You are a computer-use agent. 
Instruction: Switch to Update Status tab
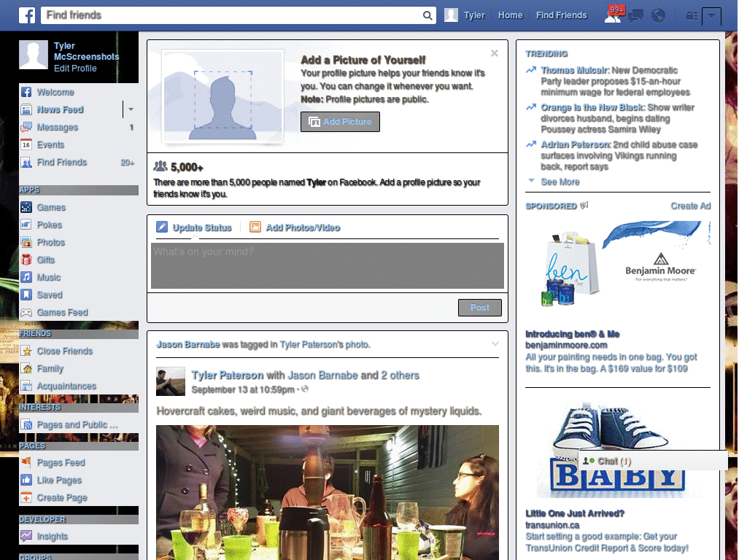[x=194, y=227]
